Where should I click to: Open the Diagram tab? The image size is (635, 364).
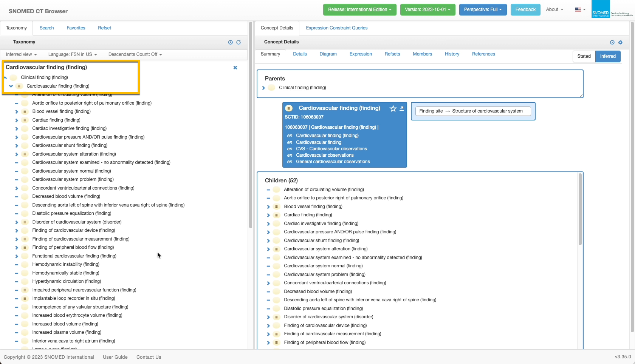[x=328, y=54]
